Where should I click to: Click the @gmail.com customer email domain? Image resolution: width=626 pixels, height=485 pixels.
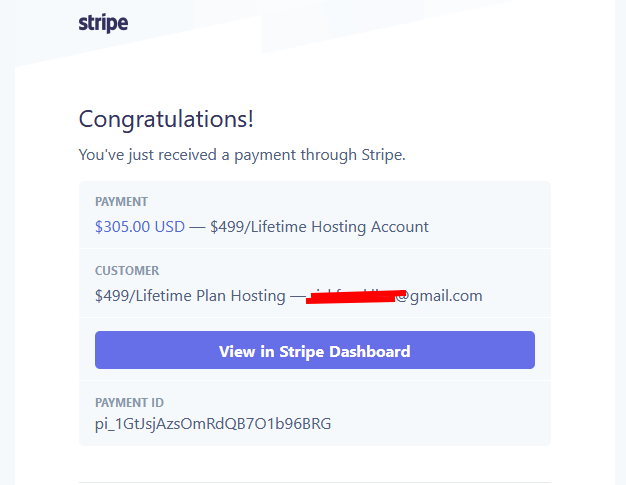pyautogui.click(x=439, y=296)
